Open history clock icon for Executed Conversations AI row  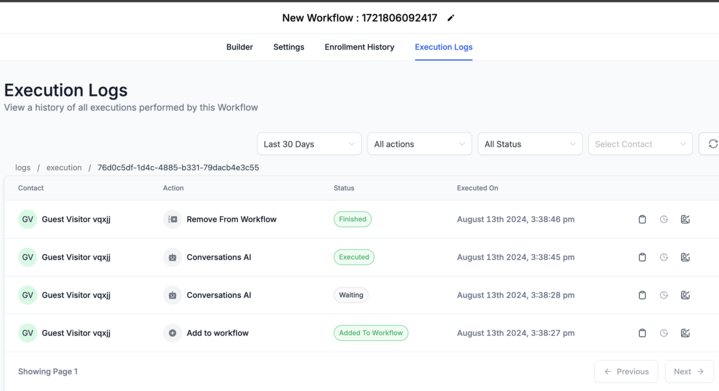point(664,257)
